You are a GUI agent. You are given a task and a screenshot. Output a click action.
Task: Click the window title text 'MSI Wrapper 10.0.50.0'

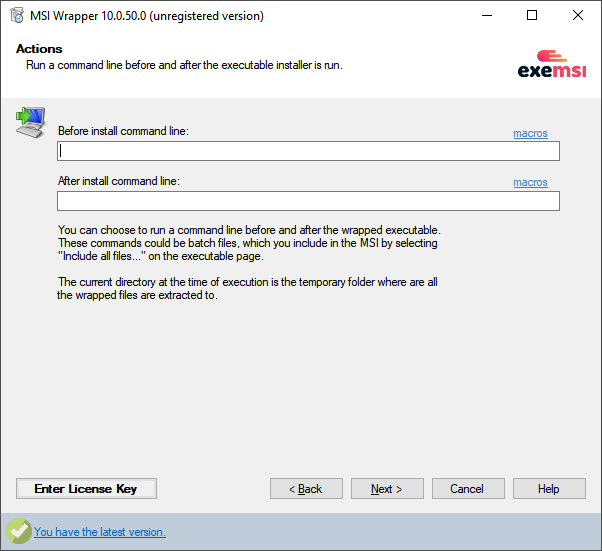pyautogui.click(x=147, y=16)
